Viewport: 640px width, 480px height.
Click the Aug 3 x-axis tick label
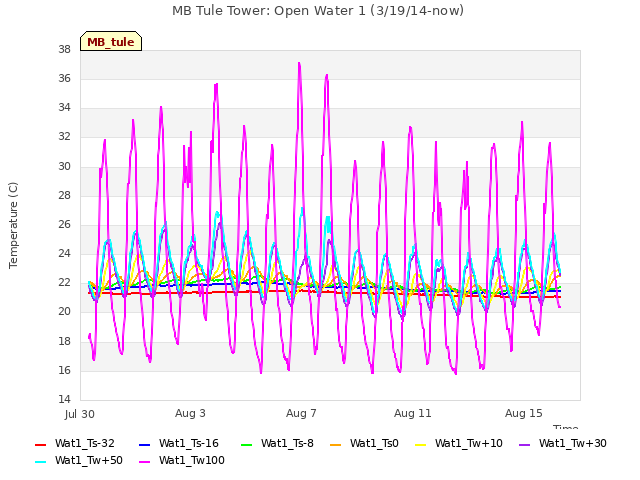[x=190, y=413]
